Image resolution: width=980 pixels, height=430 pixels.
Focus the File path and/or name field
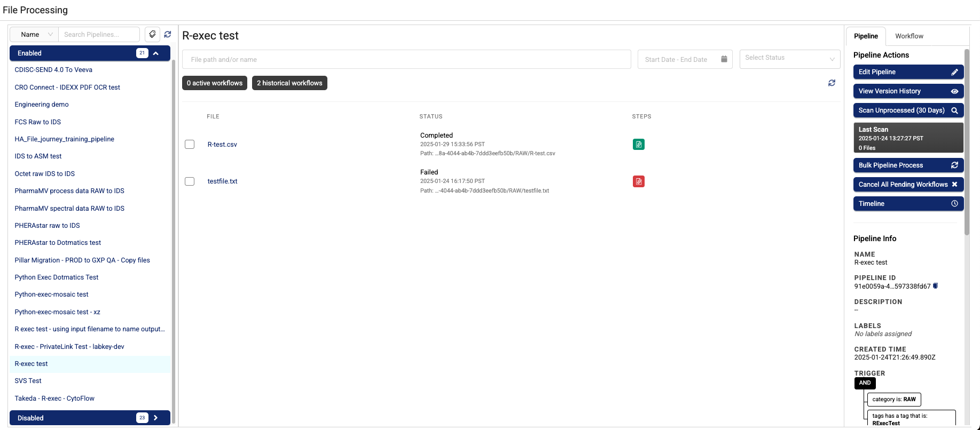[x=406, y=59]
